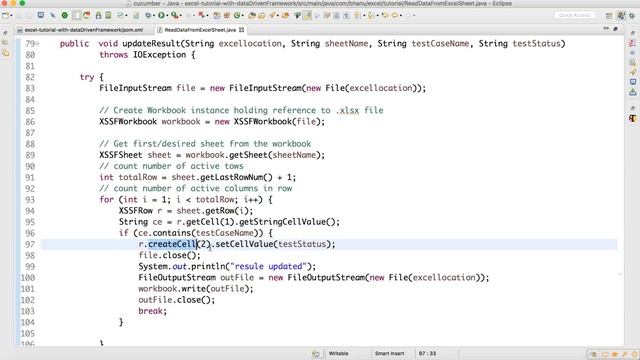Click the Open Perspective icon
This screenshot has width=640, height=360.
coord(609,16)
